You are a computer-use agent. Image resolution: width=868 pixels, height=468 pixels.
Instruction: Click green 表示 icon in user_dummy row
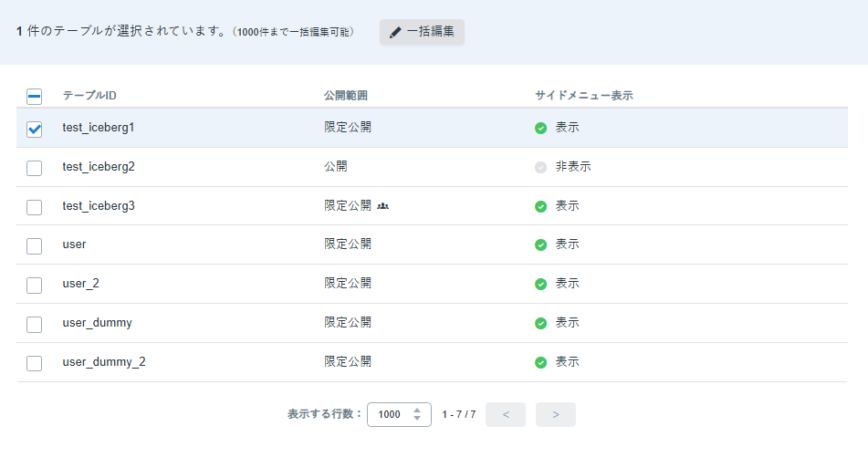coord(541,324)
